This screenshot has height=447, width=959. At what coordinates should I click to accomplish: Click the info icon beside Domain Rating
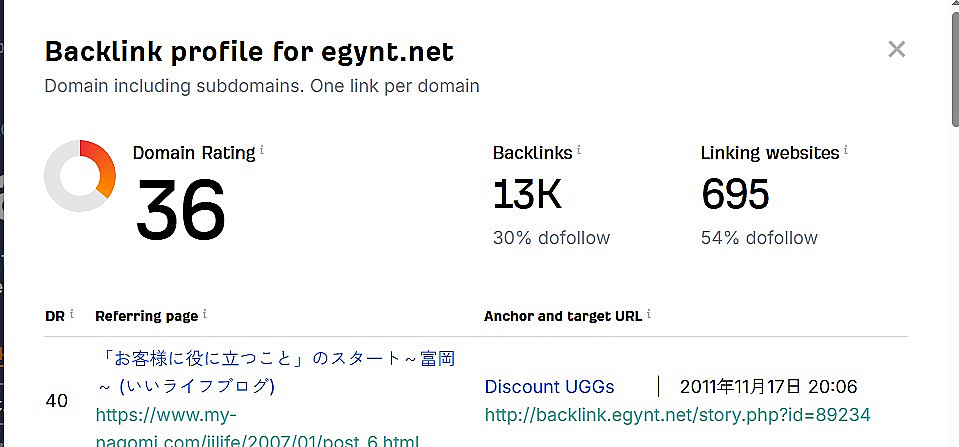click(x=262, y=150)
